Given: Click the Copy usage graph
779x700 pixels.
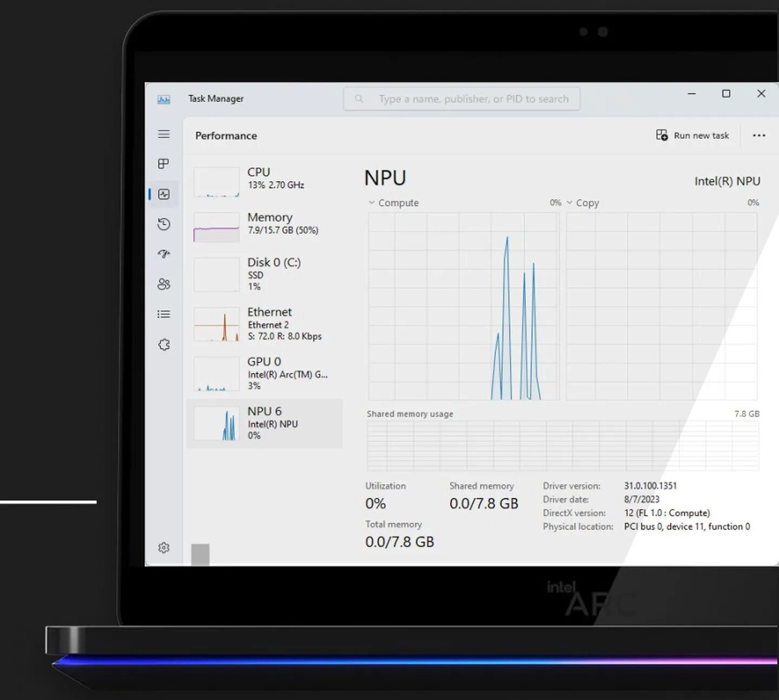Looking at the screenshot, I should coord(662,306).
